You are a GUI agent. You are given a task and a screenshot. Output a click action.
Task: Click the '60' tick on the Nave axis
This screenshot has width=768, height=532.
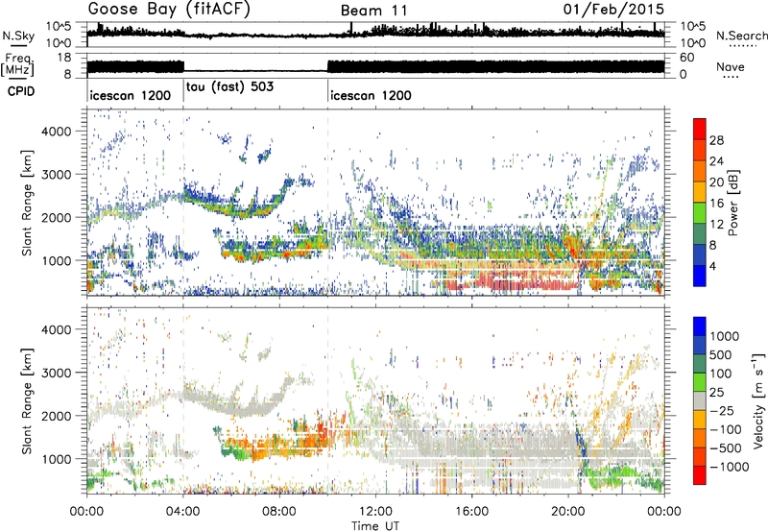tap(687, 58)
